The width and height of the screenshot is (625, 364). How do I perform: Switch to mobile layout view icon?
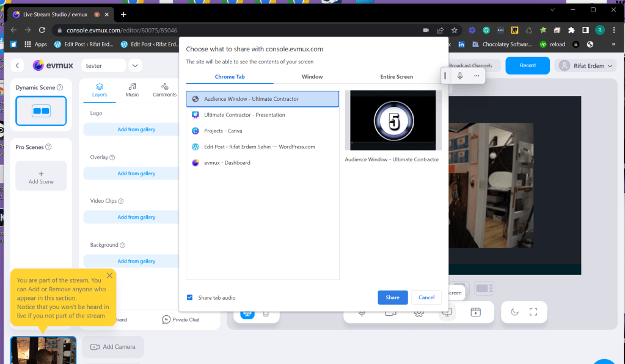(266, 314)
